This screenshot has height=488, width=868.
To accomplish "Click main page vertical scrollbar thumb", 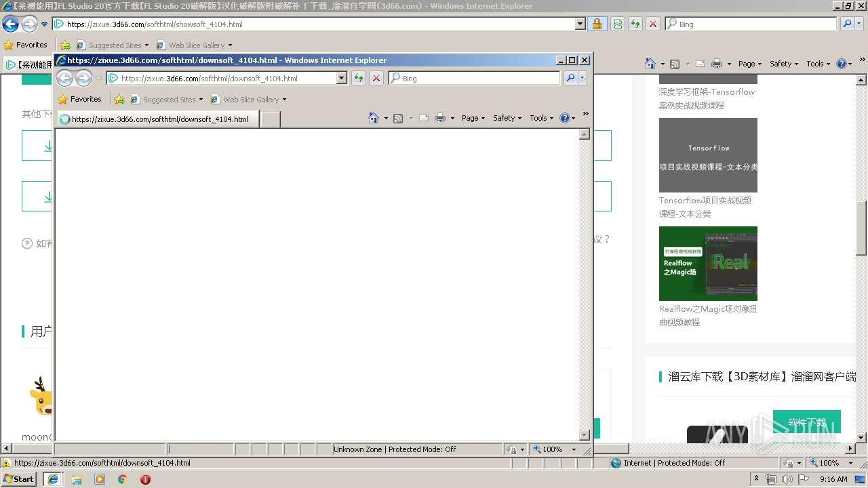I will click(862, 228).
